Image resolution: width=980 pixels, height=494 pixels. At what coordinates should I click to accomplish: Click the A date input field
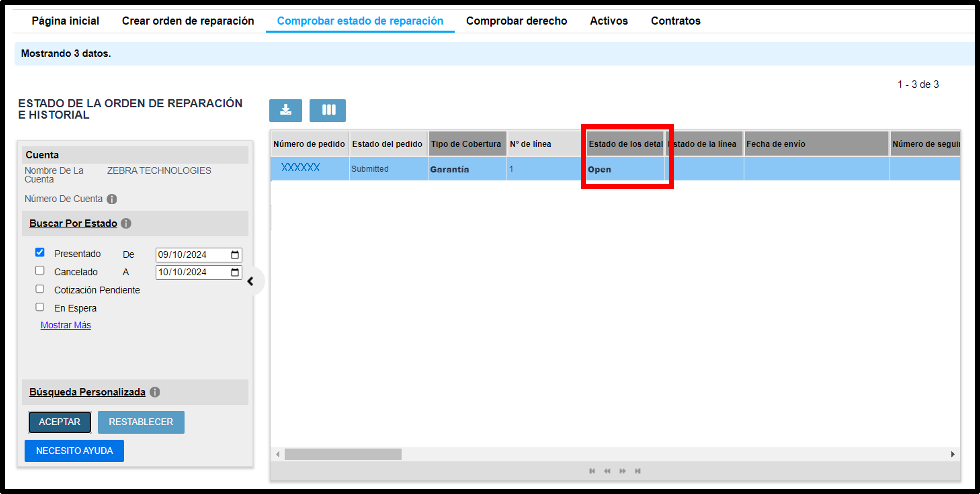(x=199, y=272)
